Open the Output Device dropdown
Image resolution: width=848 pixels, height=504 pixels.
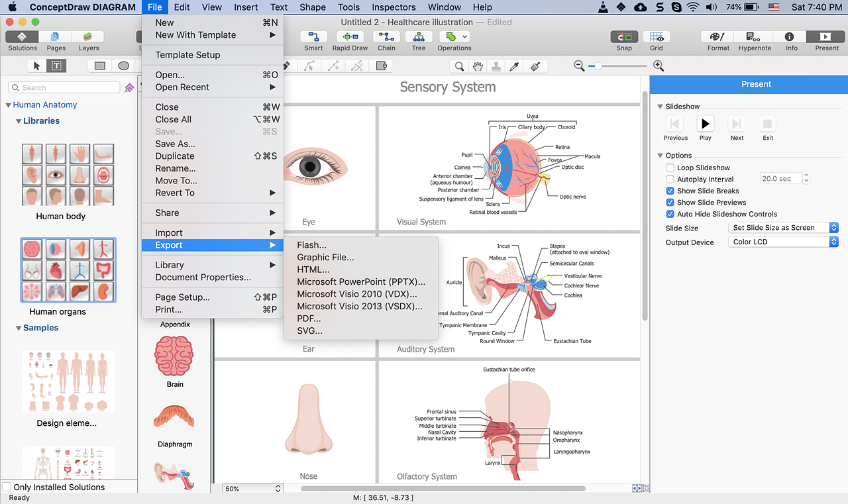tap(784, 242)
